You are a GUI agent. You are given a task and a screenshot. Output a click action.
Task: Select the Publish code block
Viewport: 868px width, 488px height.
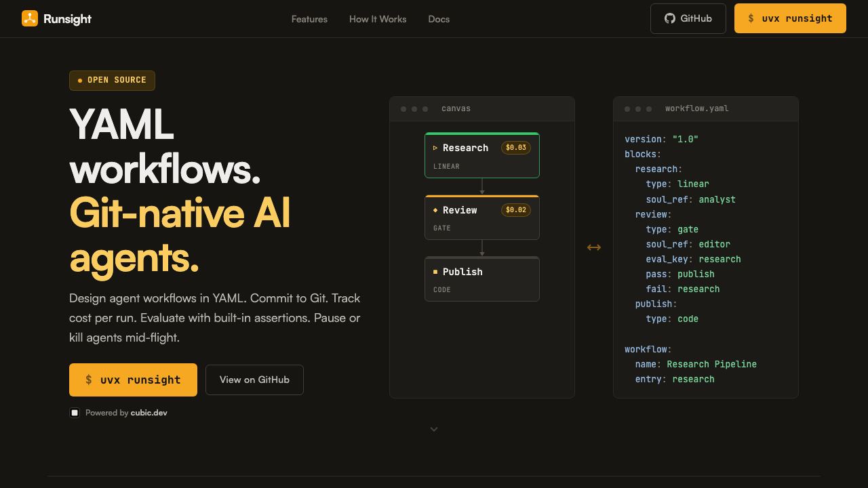pos(482,279)
